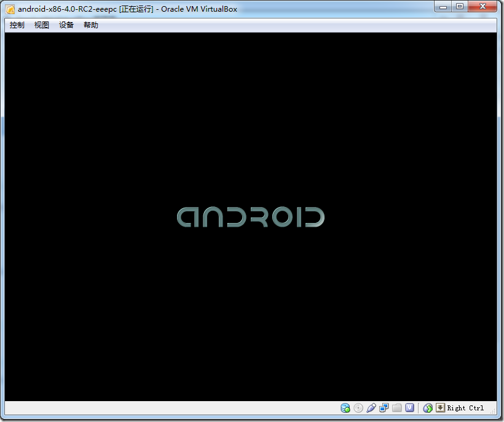The image size is (504, 422).
Task: Click the mouse integration status icon
Action: 428,408
